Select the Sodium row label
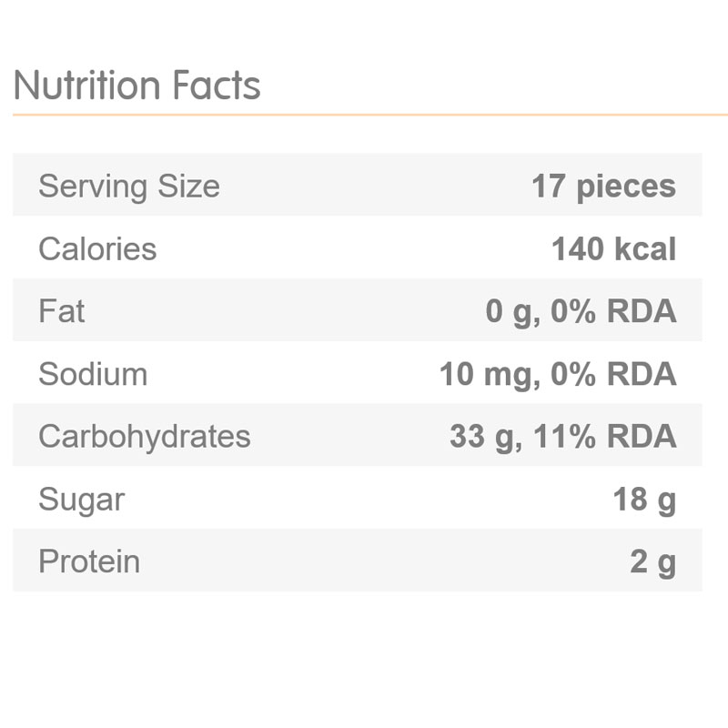728x728 pixels. 93,374
